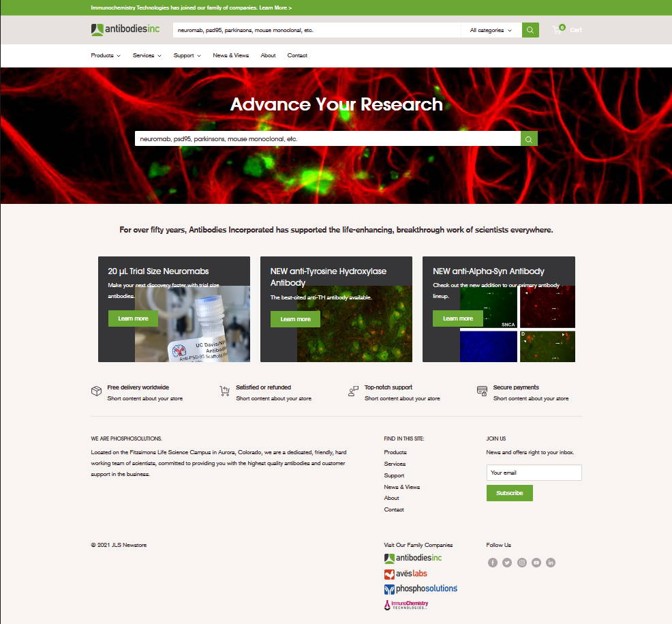
Task: Click the Subscribe button
Action: pyautogui.click(x=510, y=493)
